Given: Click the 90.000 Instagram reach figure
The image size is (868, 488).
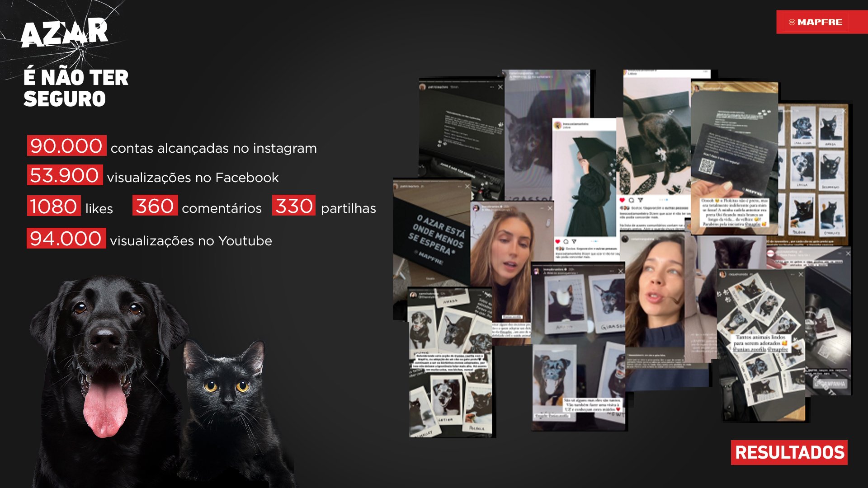Looking at the screenshot, I should (66, 146).
